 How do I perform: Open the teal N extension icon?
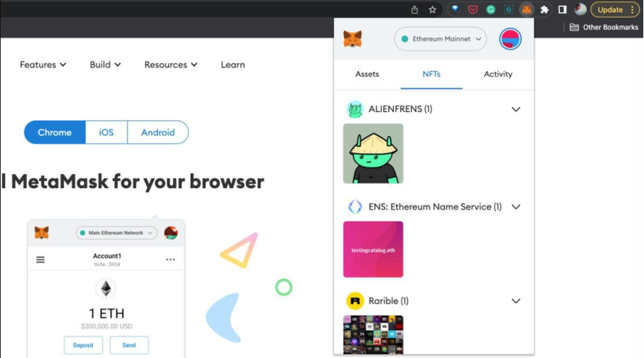pyautogui.click(x=509, y=9)
